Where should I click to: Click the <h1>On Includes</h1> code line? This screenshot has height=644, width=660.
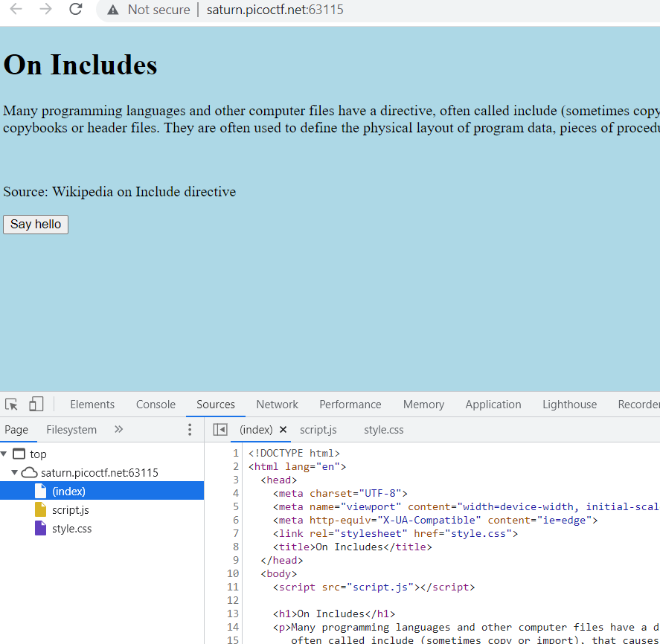coord(334,614)
